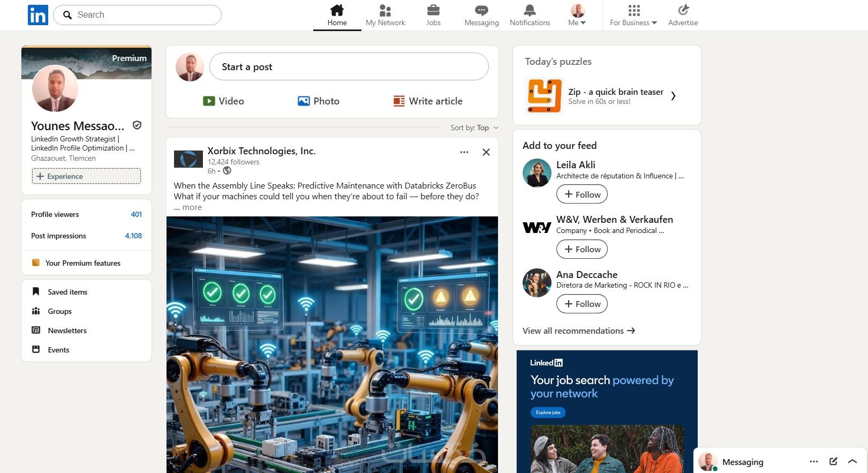Change the Sort by Top dropdown
Screen dimensions: 868x473
tap(474, 127)
